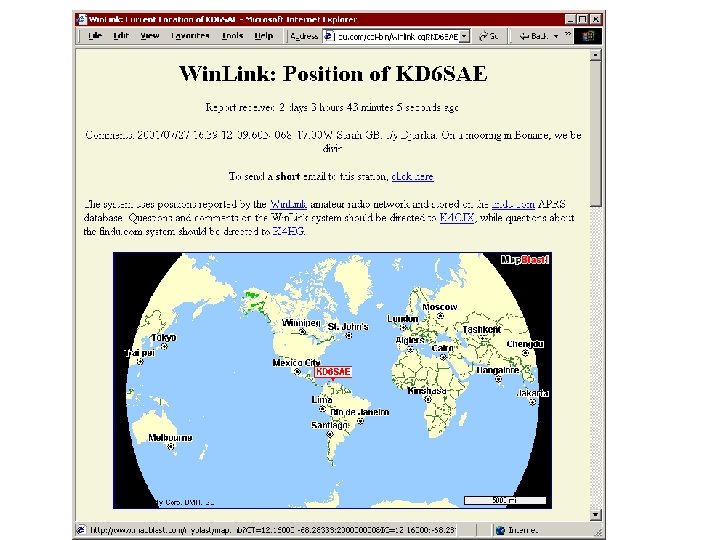720x540 pixels.
Task: Open the Favorites menu
Action: point(190,36)
